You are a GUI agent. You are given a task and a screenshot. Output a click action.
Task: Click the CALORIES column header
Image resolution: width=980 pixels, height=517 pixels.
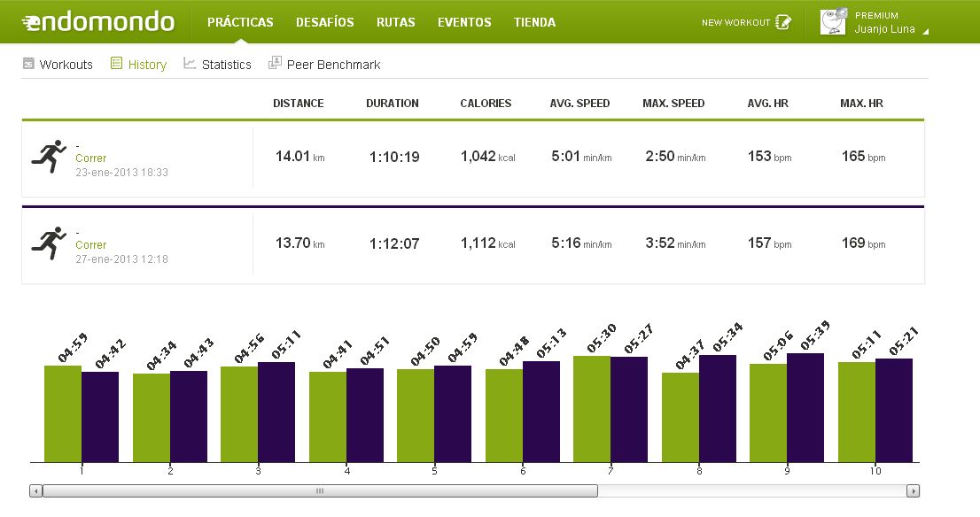pos(486,103)
